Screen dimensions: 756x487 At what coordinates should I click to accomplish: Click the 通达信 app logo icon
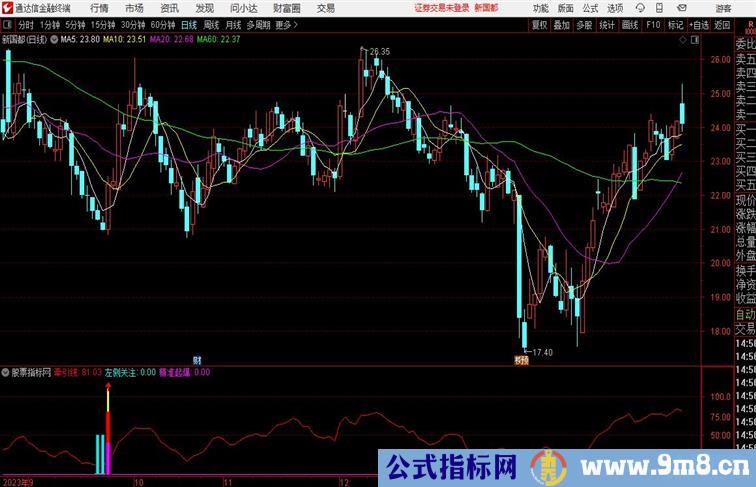(x=7, y=8)
